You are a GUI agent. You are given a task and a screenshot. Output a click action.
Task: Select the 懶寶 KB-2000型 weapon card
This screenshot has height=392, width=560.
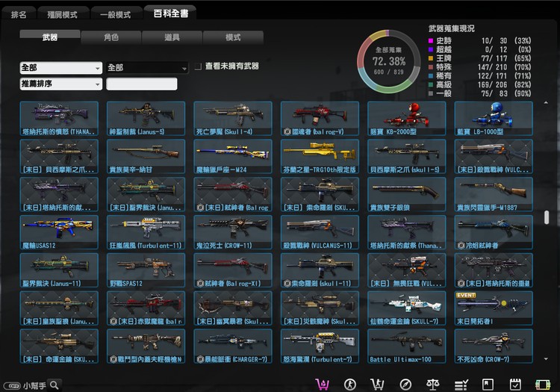(x=407, y=118)
